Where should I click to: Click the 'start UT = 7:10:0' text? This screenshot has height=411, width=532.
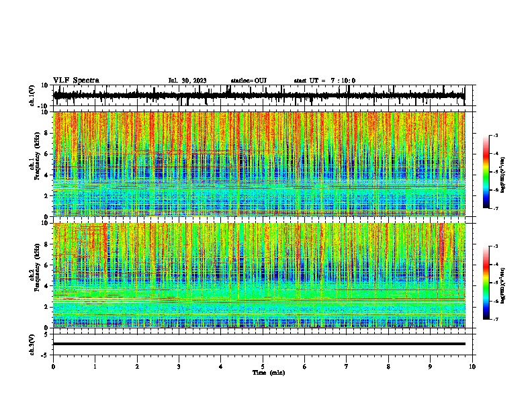(x=324, y=81)
